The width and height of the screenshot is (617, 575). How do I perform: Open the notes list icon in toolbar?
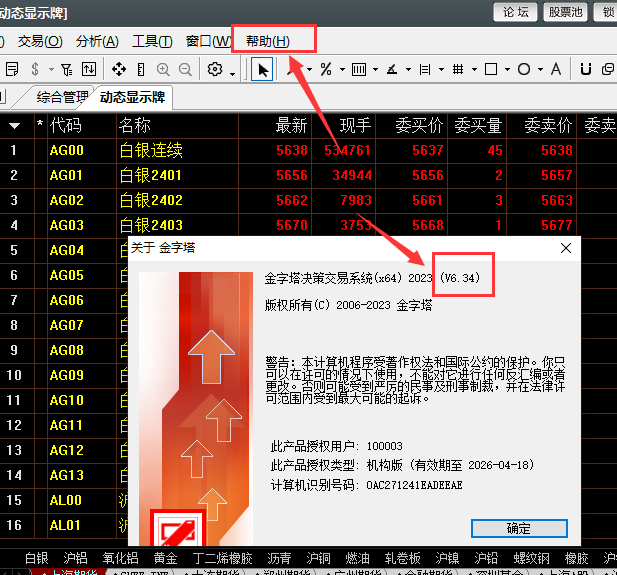click(12, 70)
